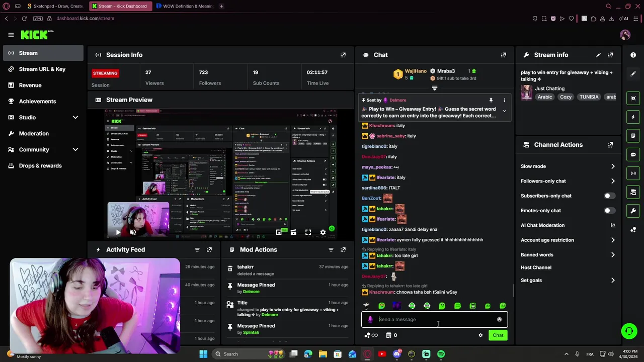Open pinned message options menu
The height and width of the screenshot is (362, 644).
(504, 100)
